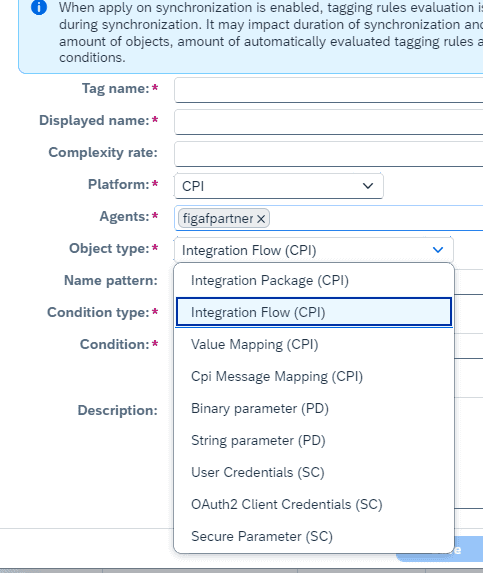483x573 pixels.
Task: Remove the figafpartner agent token
Action: [261, 219]
